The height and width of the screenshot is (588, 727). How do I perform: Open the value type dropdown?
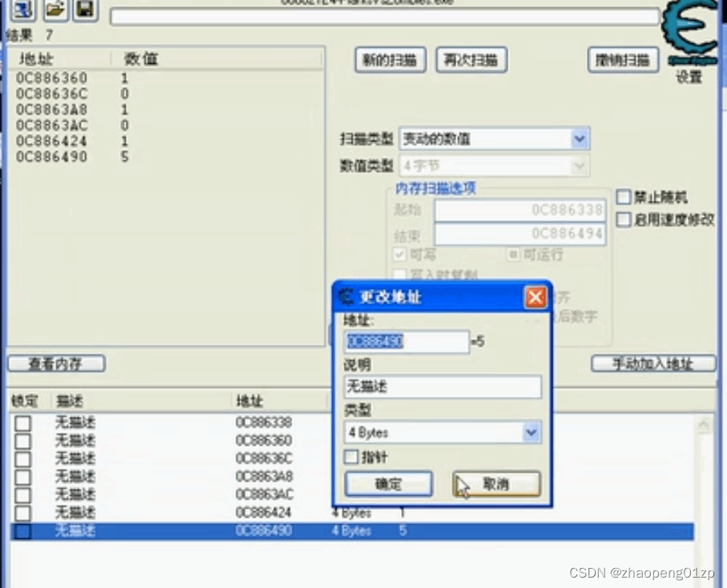pyautogui.click(x=580, y=166)
